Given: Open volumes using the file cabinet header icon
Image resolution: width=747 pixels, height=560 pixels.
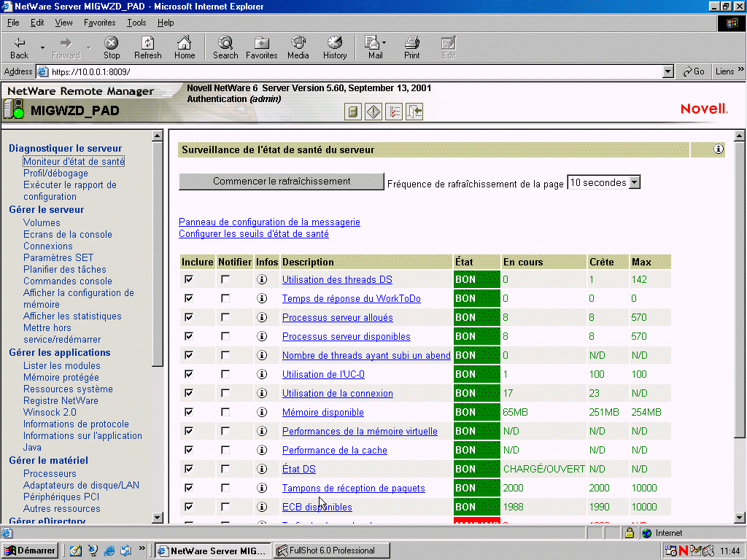Looking at the screenshot, I should pyautogui.click(x=352, y=112).
